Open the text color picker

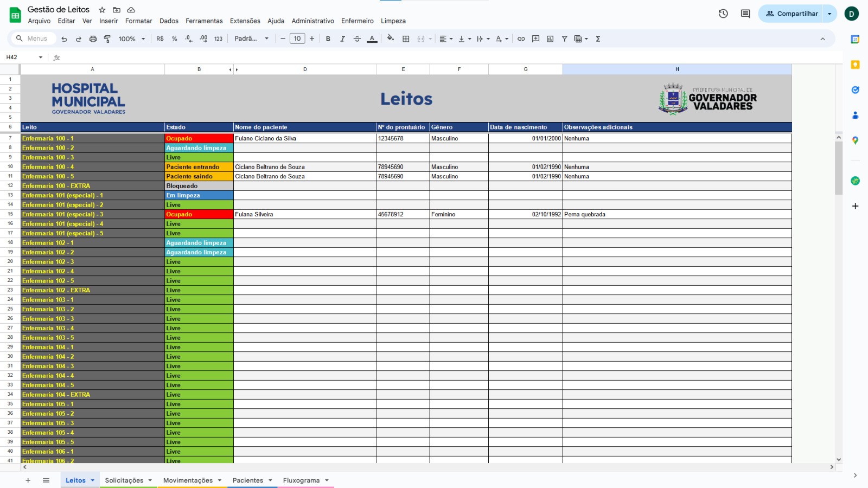tap(373, 38)
